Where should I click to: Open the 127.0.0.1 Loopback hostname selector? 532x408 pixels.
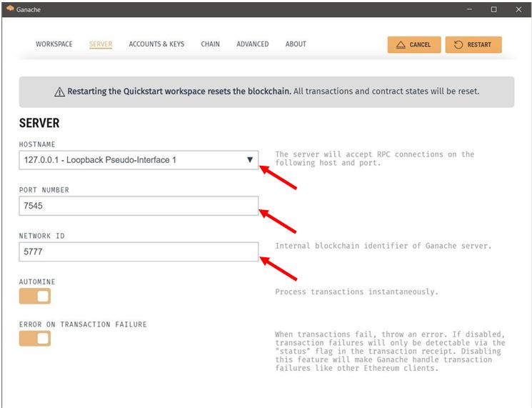(129, 160)
